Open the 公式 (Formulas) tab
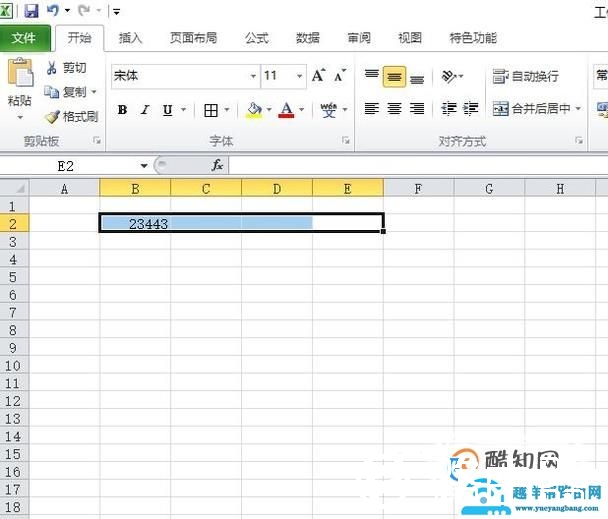 (x=257, y=38)
